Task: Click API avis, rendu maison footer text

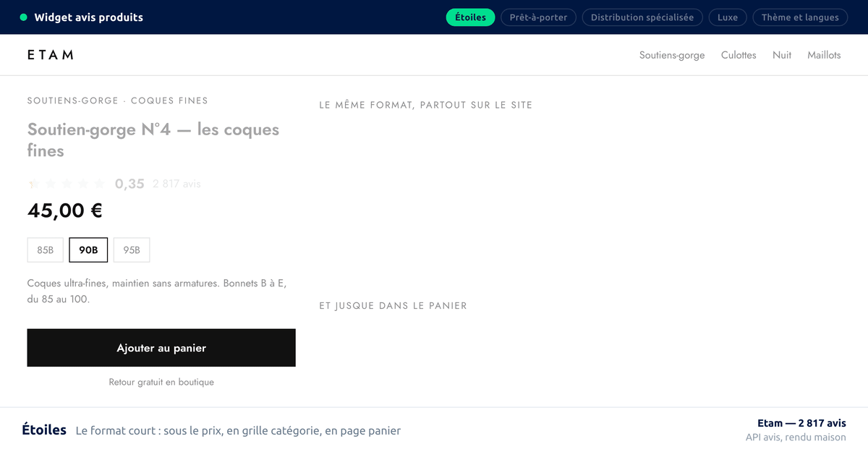Action: (x=796, y=437)
